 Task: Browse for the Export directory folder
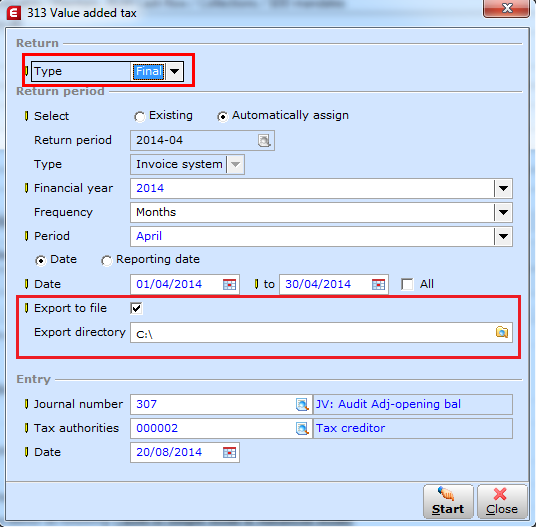(x=501, y=332)
